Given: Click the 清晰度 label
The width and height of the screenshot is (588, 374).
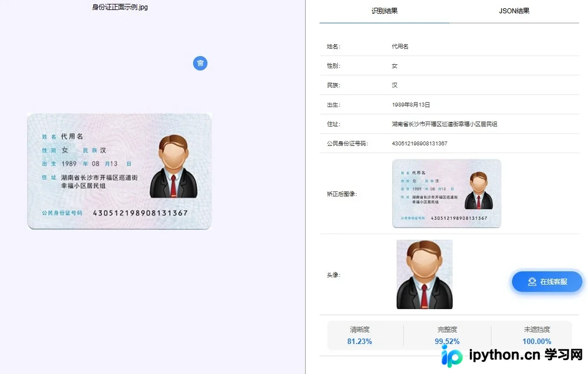Looking at the screenshot, I should point(359,330).
